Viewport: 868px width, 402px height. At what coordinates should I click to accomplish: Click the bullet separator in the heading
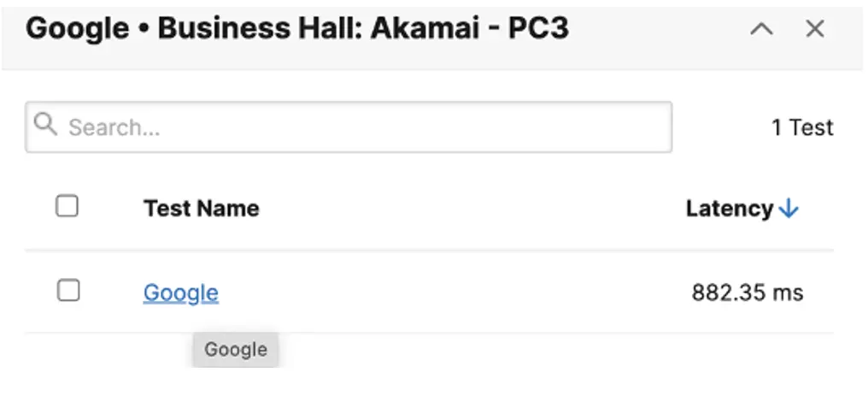coord(144,30)
